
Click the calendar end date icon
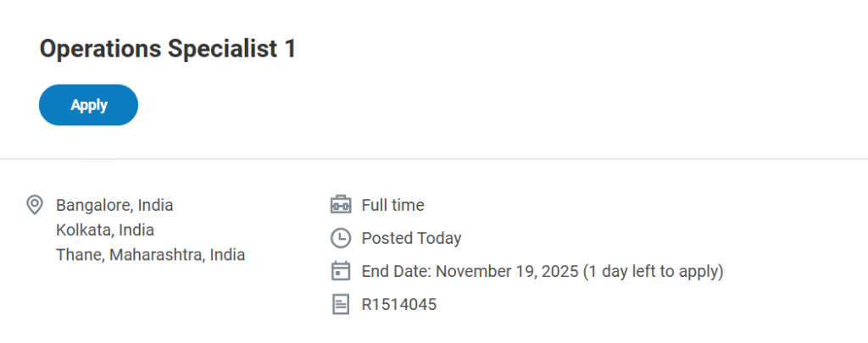[x=340, y=271]
